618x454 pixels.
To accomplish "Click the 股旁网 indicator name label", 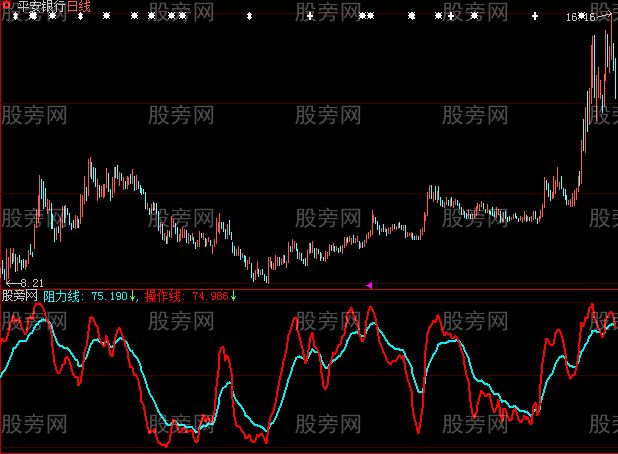I will (x=20, y=296).
